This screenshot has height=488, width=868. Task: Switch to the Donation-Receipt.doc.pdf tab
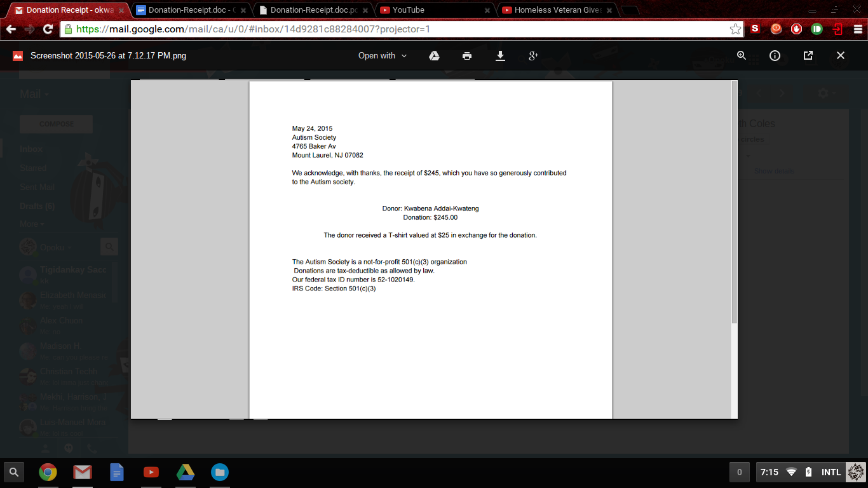[313, 10]
